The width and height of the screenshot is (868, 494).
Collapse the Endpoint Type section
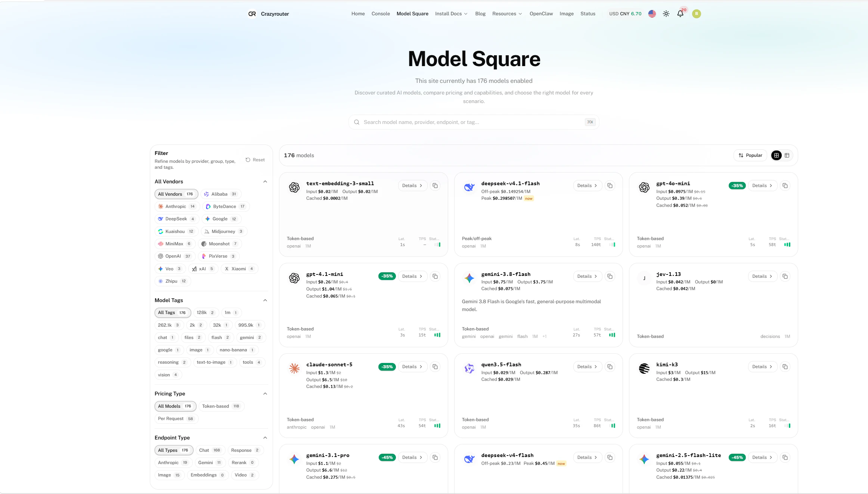click(x=265, y=438)
